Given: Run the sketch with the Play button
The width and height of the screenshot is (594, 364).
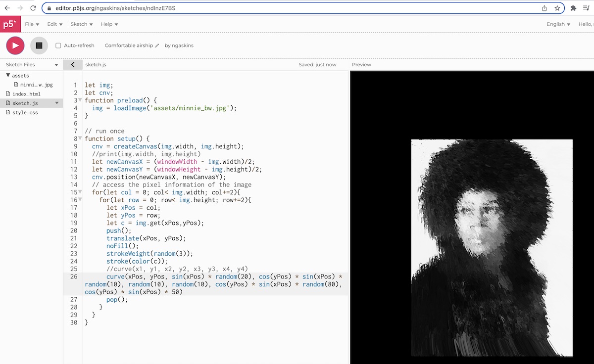Looking at the screenshot, I should click(x=15, y=45).
